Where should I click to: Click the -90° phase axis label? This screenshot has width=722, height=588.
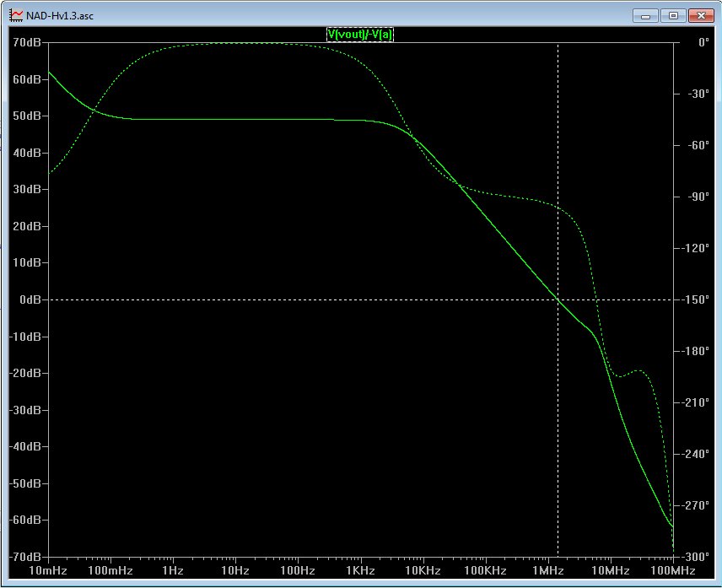pyautogui.click(x=698, y=197)
